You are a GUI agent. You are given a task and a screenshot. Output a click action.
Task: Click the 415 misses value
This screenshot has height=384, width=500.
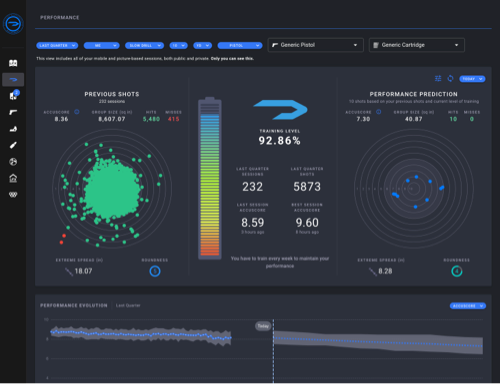(173, 119)
